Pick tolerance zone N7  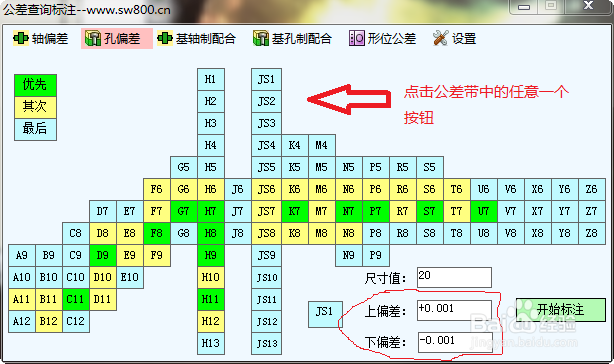click(349, 211)
